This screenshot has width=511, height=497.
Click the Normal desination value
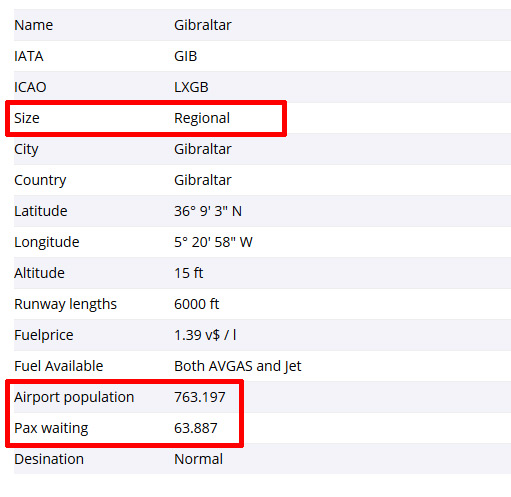[198, 459]
